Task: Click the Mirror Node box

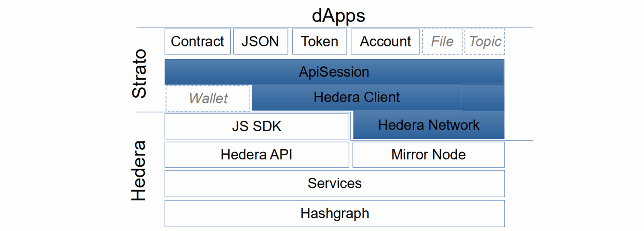Action: [428, 155]
